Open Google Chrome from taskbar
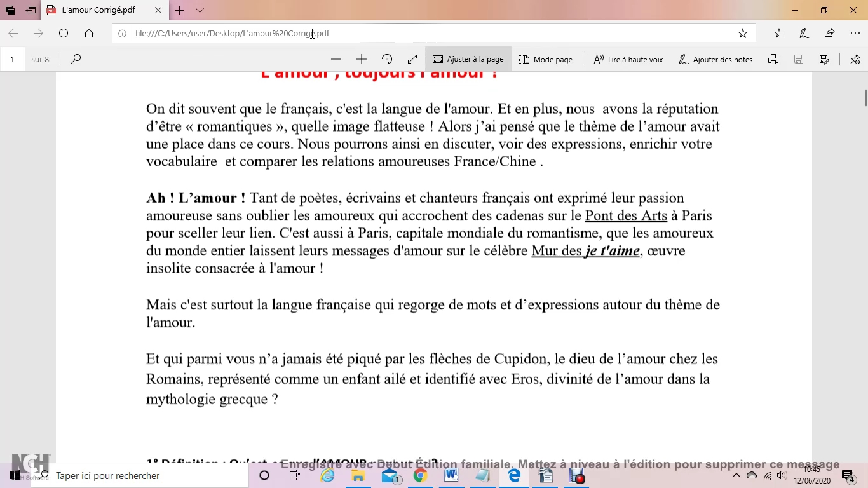868x488 pixels. click(420, 475)
